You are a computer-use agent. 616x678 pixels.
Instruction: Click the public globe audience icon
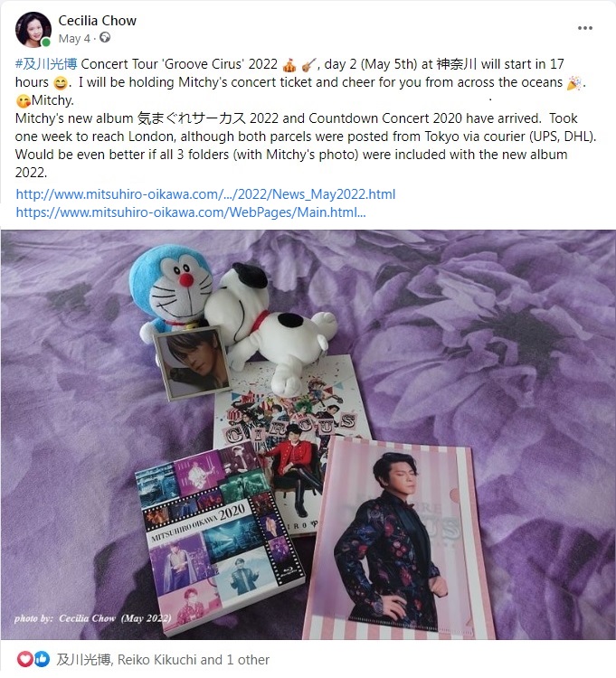coord(105,38)
